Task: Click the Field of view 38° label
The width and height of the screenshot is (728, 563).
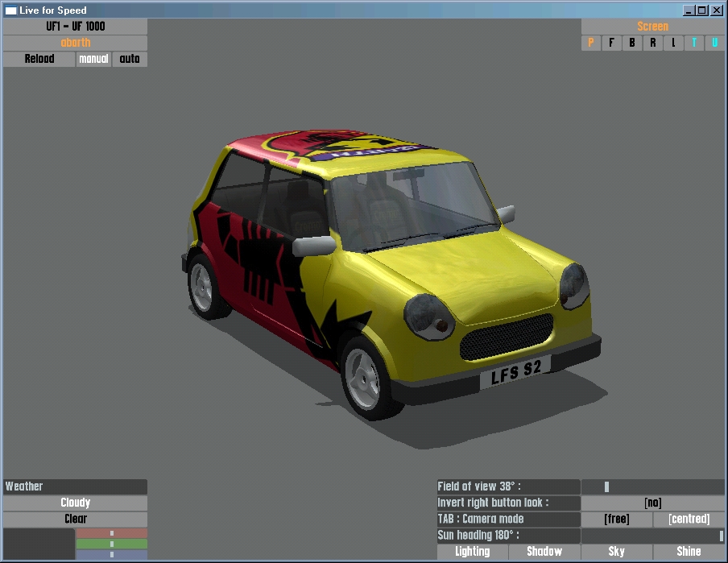Action: point(508,486)
